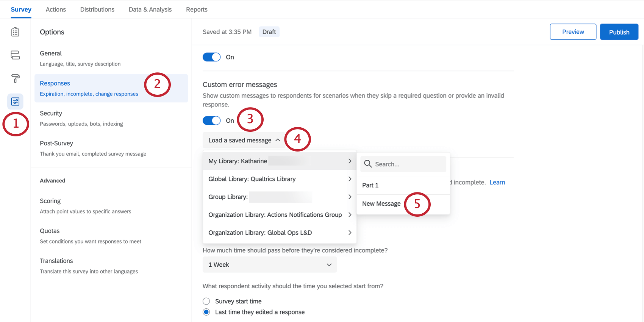Open the Look and feel paint roller icon
The height and width of the screenshot is (322, 644).
[x=15, y=78]
